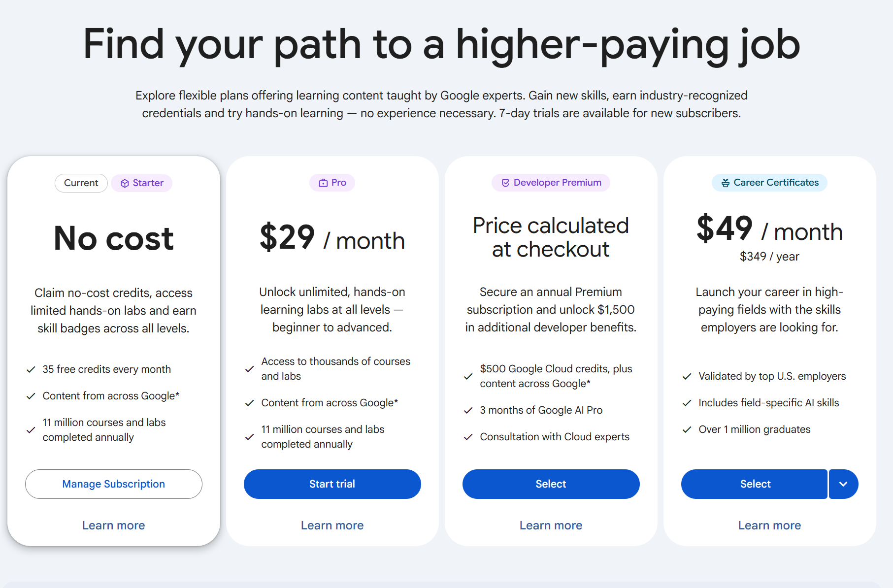Click the Pro plan briefcase icon
Screen dimensions: 893x588
coord(323,183)
